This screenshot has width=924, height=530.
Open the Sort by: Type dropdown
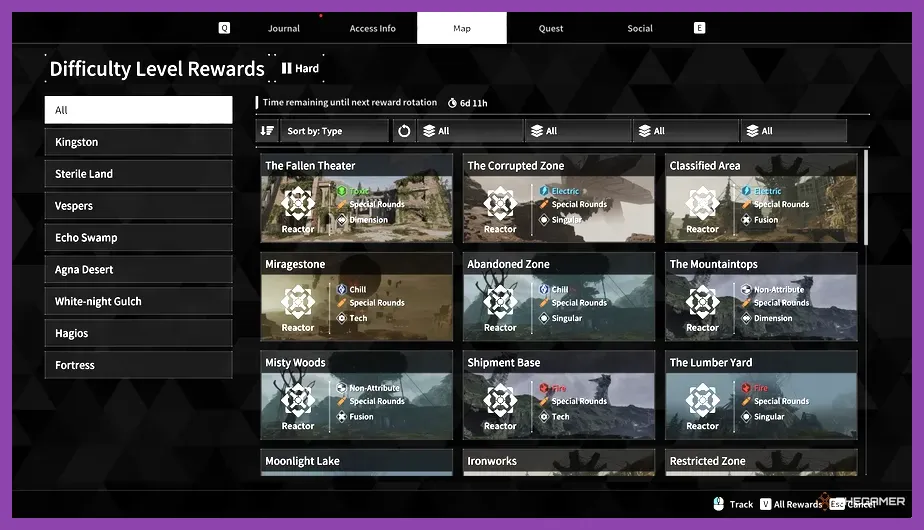point(334,131)
